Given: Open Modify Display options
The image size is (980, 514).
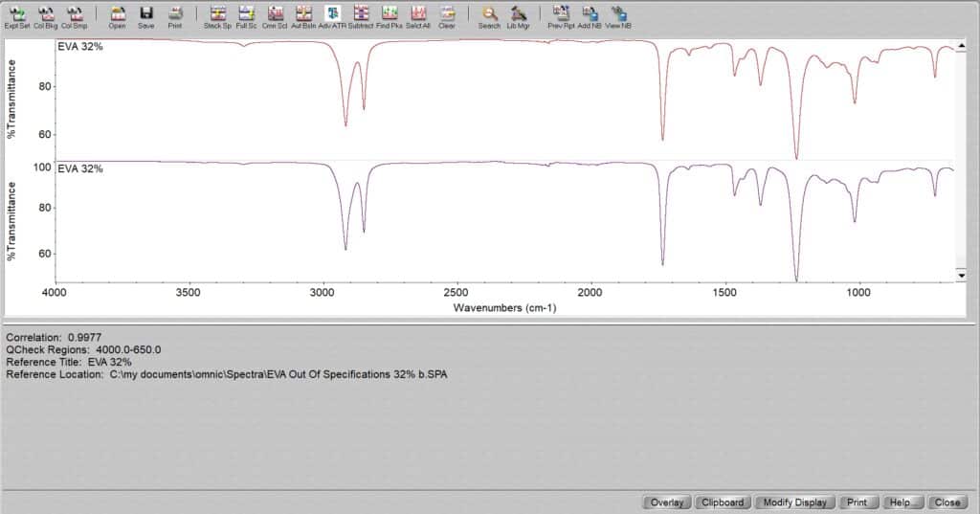Looking at the screenshot, I should pyautogui.click(x=794, y=502).
